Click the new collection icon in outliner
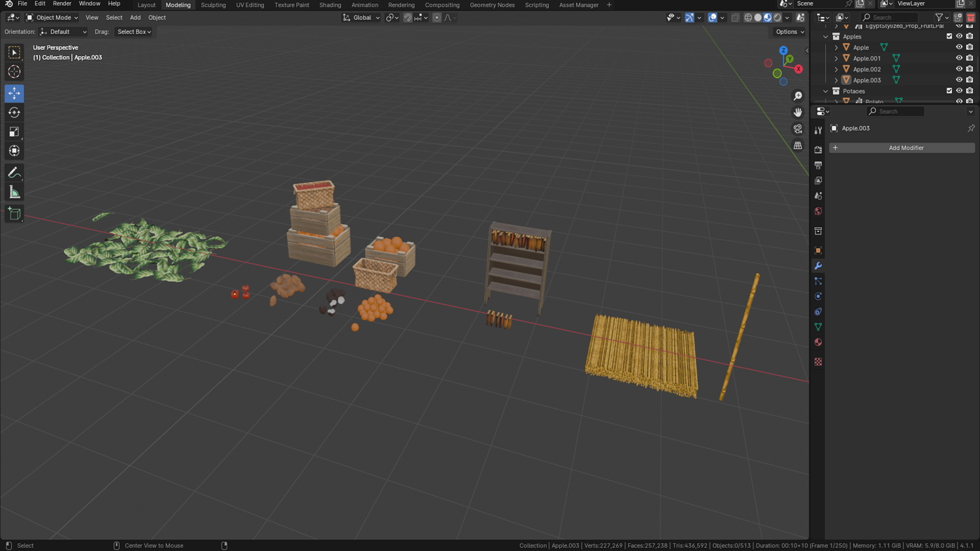The width and height of the screenshot is (980, 551). pos(958,18)
